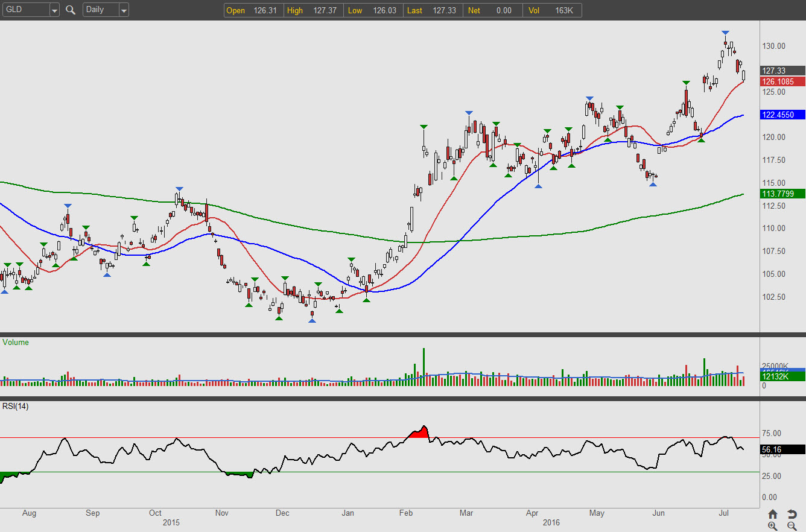The width and height of the screenshot is (806, 532).
Task: Select the RSI(14) indicator label
Action: point(16,406)
